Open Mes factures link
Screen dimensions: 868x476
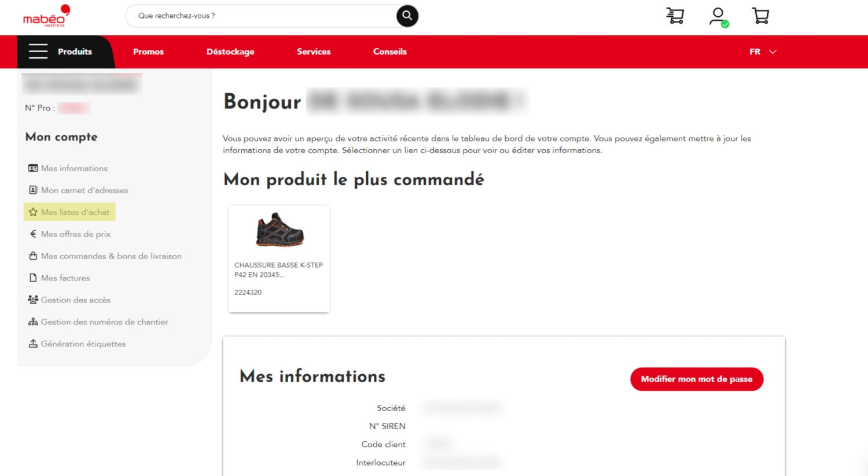[65, 278]
